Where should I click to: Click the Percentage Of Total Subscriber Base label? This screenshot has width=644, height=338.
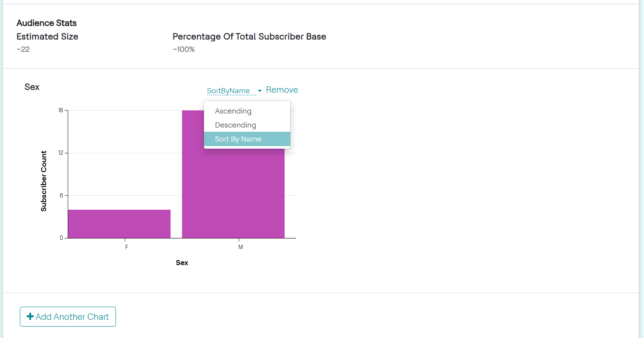249,36
